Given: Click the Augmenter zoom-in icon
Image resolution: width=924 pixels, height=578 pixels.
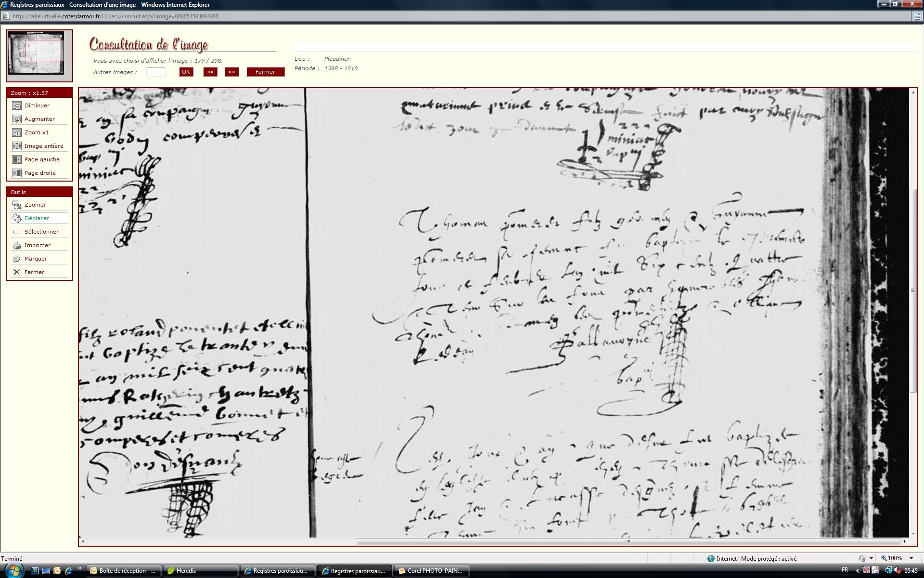Looking at the screenshot, I should (x=17, y=119).
